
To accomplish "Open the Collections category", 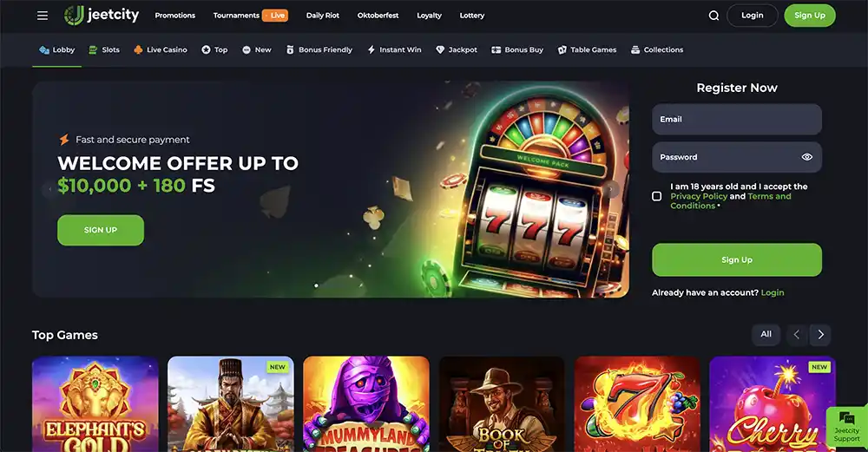I will [x=657, y=49].
